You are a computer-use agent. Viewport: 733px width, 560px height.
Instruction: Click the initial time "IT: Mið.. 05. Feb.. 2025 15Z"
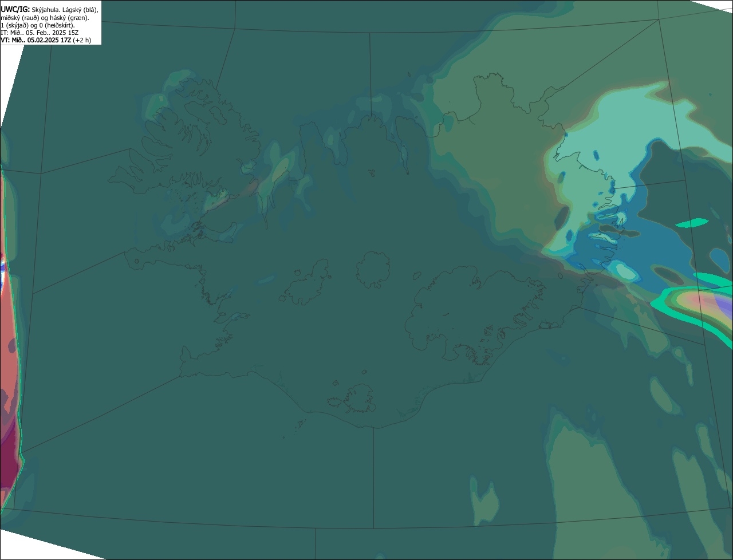(40, 33)
